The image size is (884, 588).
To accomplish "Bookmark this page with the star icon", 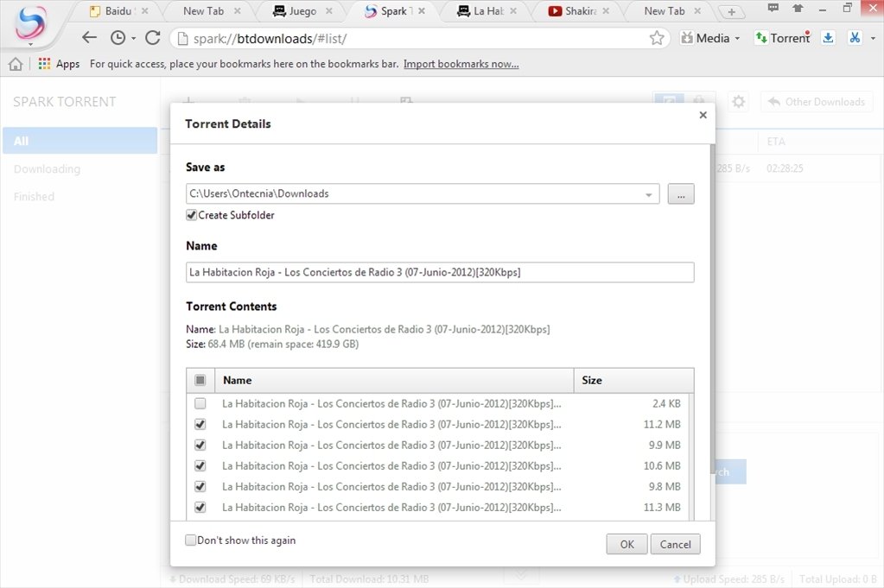I will tap(656, 38).
